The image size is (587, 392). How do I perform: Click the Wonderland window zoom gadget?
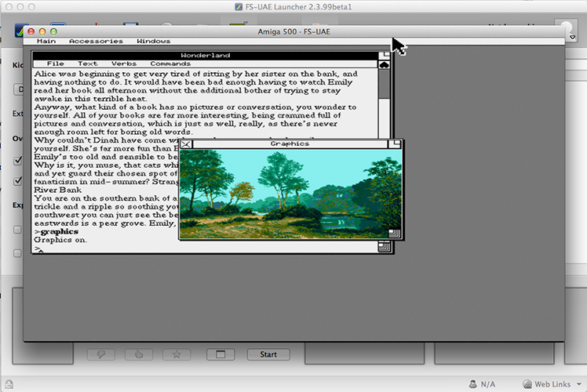(x=384, y=56)
